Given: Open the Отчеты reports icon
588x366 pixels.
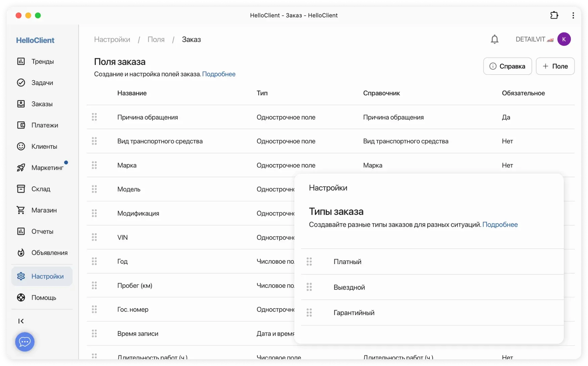Looking at the screenshot, I should pos(21,231).
